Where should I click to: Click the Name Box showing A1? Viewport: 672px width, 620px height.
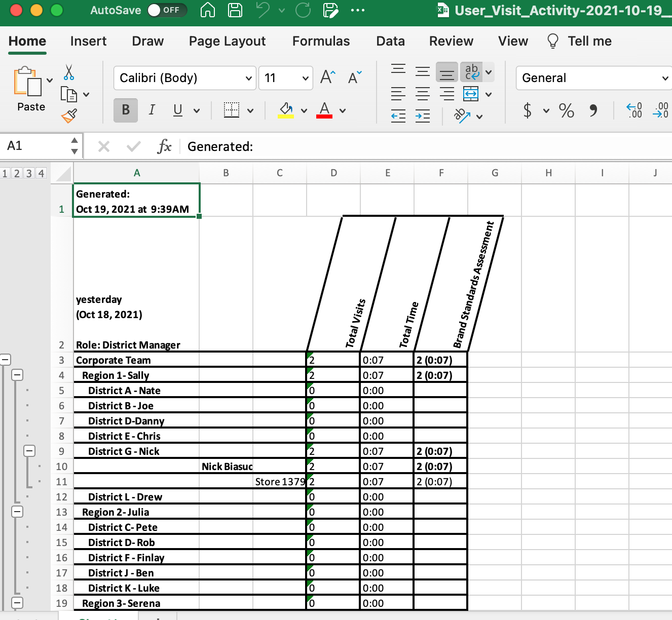coord(35,146)
